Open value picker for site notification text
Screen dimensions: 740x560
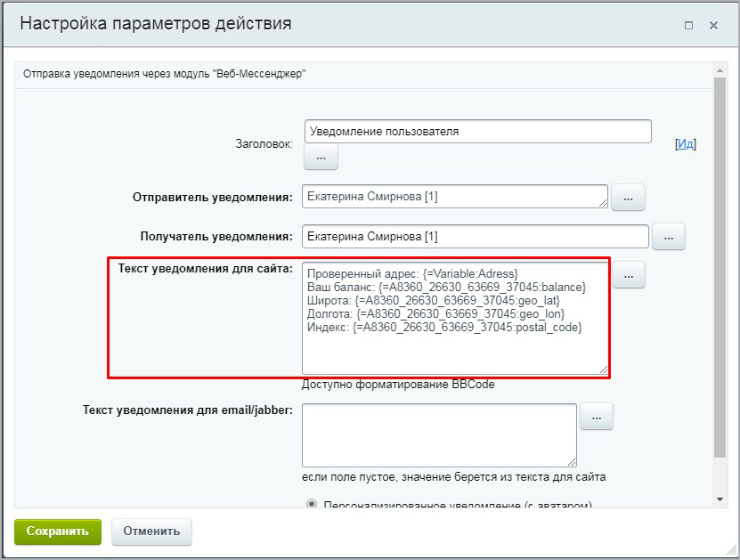[x=628, y=276]
